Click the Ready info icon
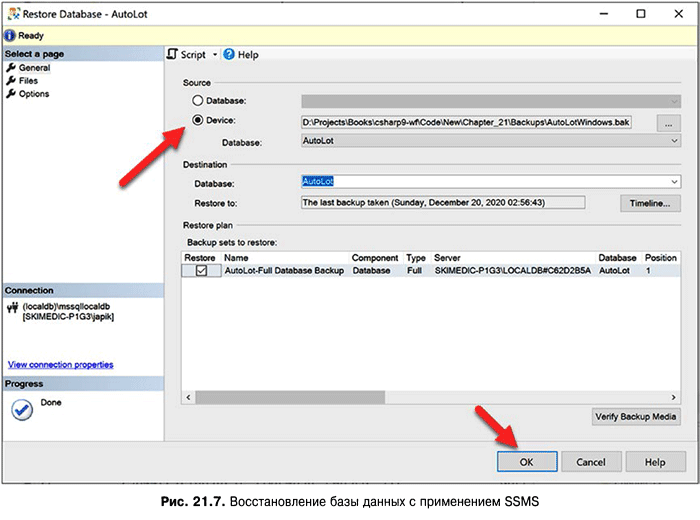This screenshot has height=520, width=700. 10,35
